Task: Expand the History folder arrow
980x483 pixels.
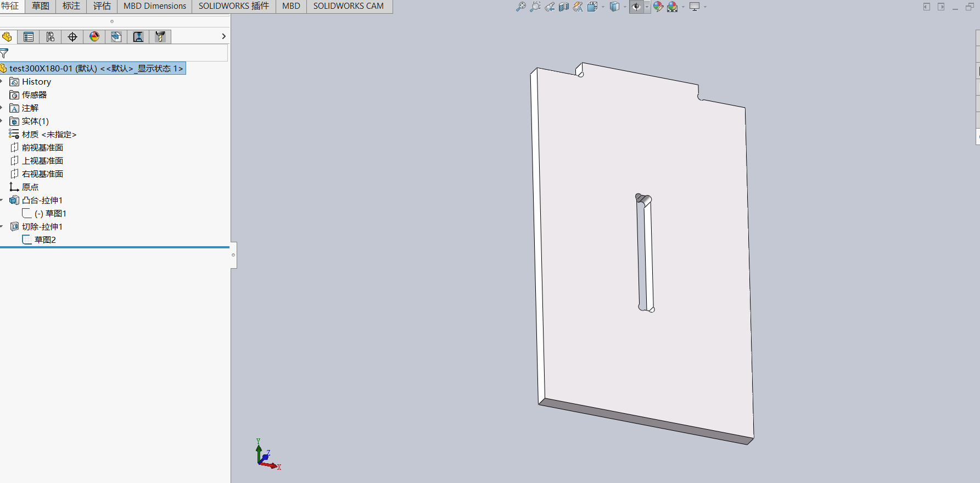Action: point(2,81)
